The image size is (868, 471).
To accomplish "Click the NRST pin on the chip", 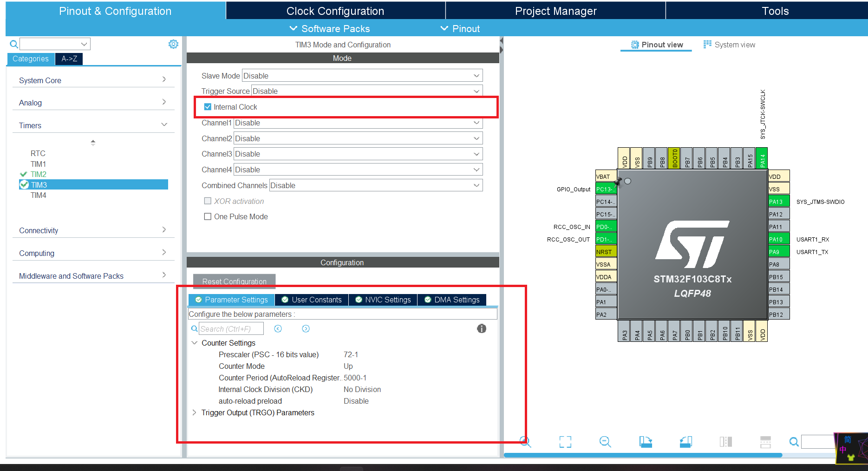I will pos(606,252).
